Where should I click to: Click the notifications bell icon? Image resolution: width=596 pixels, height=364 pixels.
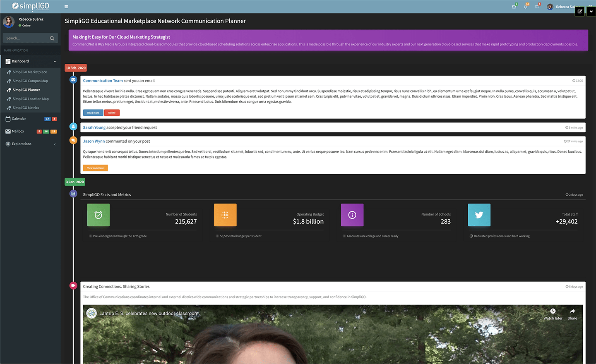coord(526,7)
